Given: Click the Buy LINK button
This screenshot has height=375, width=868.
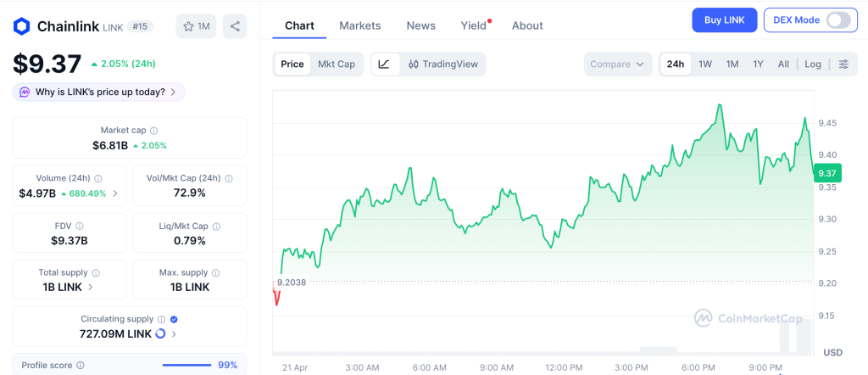Looking at the screenshot, I should pos(724,20).
